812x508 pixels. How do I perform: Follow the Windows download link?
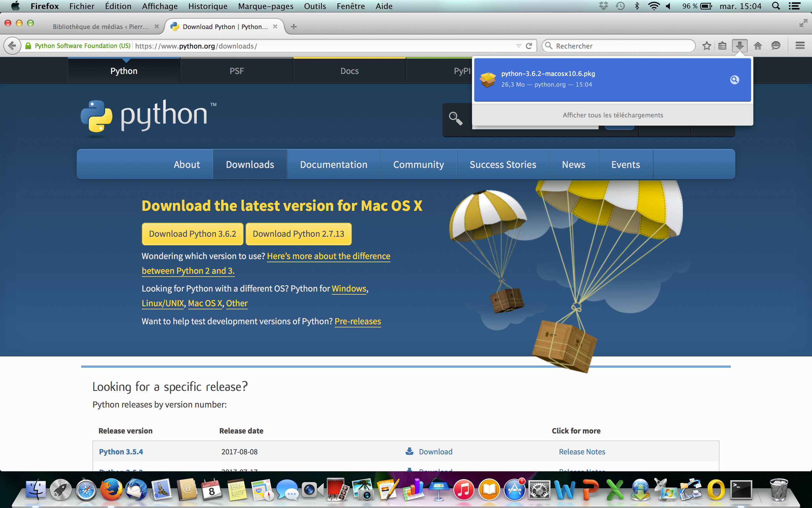pyautogui.click(x=349, y=289)
